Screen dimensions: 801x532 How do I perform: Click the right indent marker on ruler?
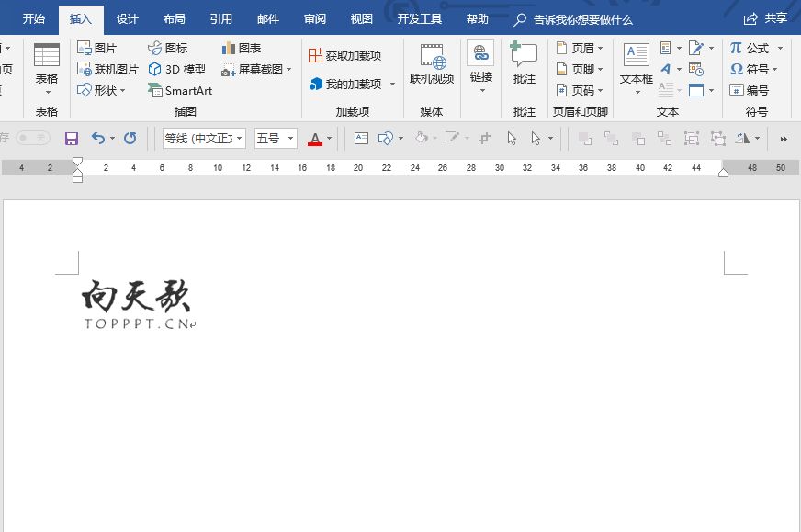tap(723, 173)
